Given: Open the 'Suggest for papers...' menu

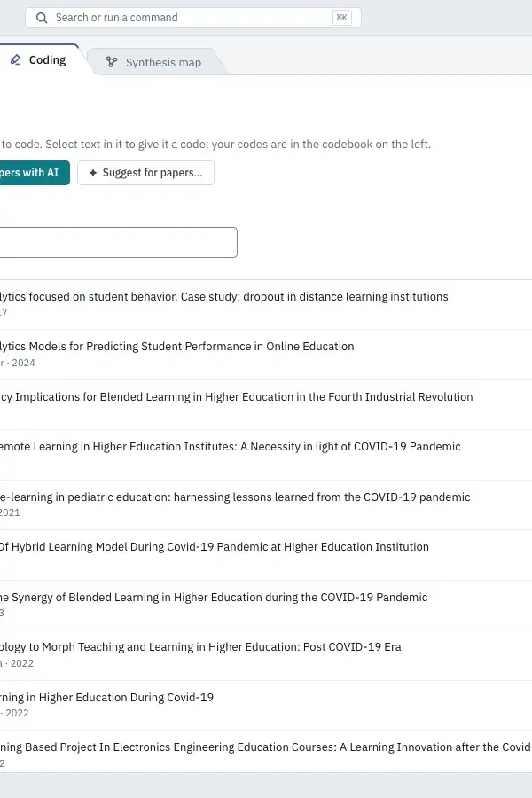Looking at the screenshot, I should coord(145,173).
